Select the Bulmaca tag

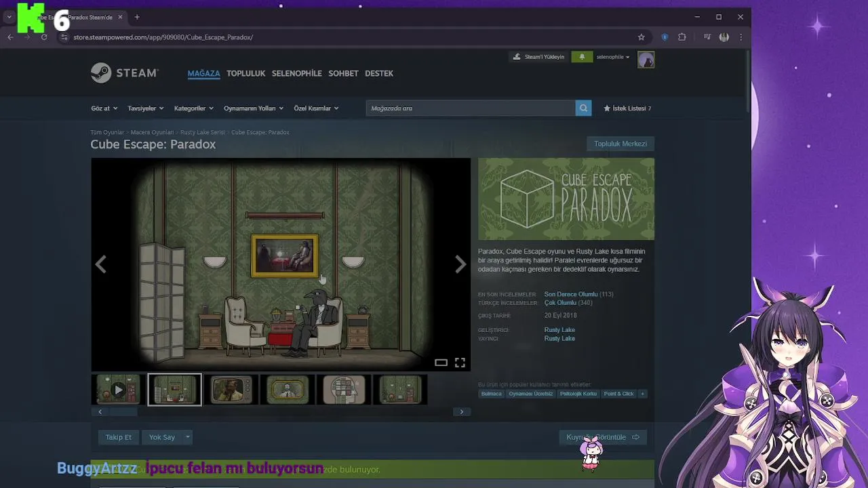(x=492, y=394)
